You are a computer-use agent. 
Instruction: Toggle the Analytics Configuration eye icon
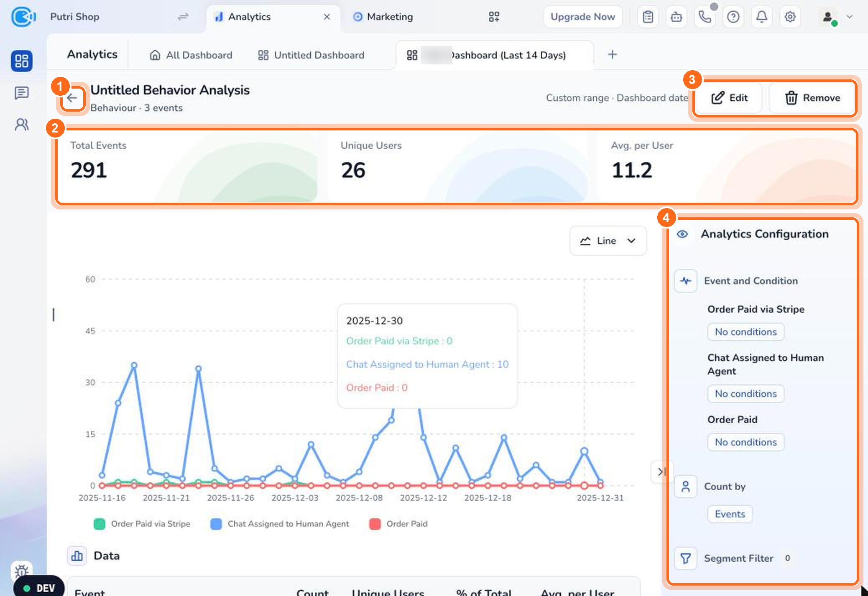pyautogui.click(x=682, y=234)
